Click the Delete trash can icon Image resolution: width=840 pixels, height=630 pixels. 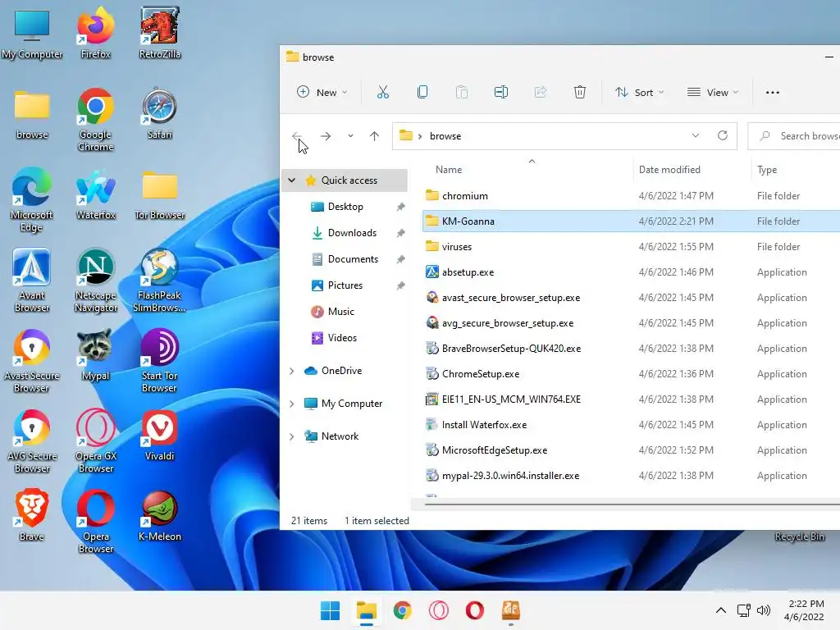[580, 92]
